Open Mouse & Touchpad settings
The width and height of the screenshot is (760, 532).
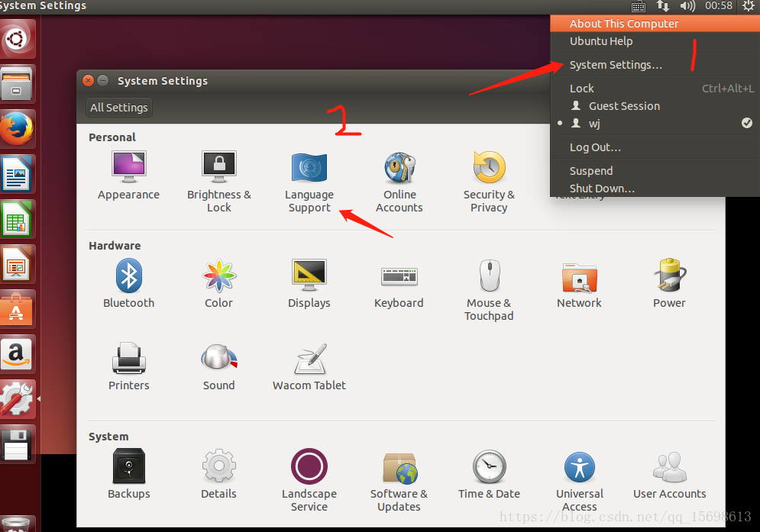tap(489, 290)
